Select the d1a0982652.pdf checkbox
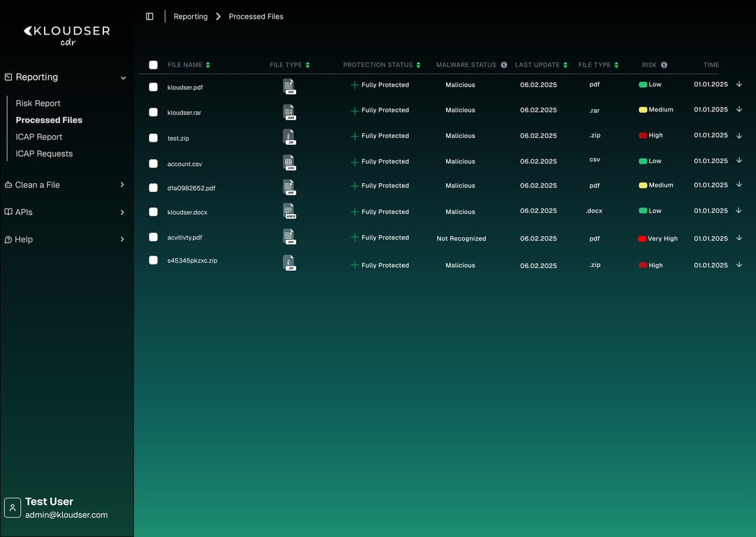The height and width of the screenshot is (537, 756). [153, 188]
